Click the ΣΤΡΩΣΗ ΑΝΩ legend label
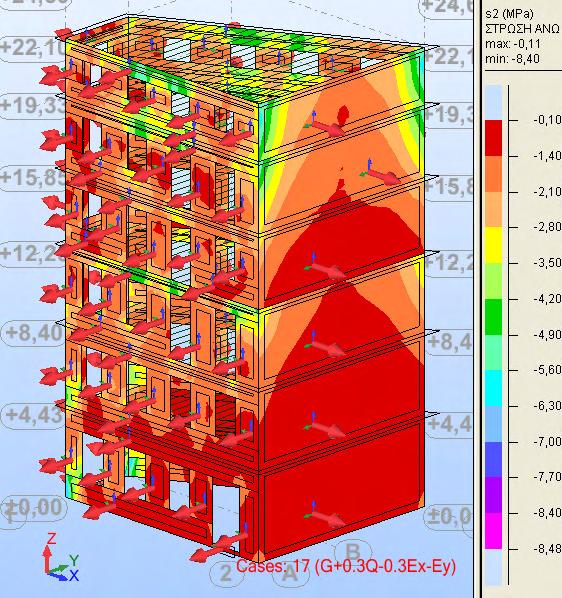 522,29
